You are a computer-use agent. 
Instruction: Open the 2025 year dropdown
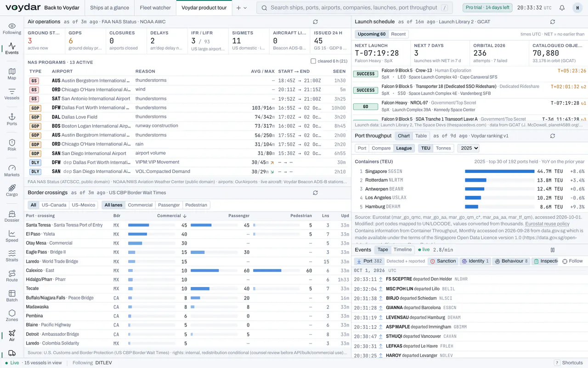pos(469,148)
